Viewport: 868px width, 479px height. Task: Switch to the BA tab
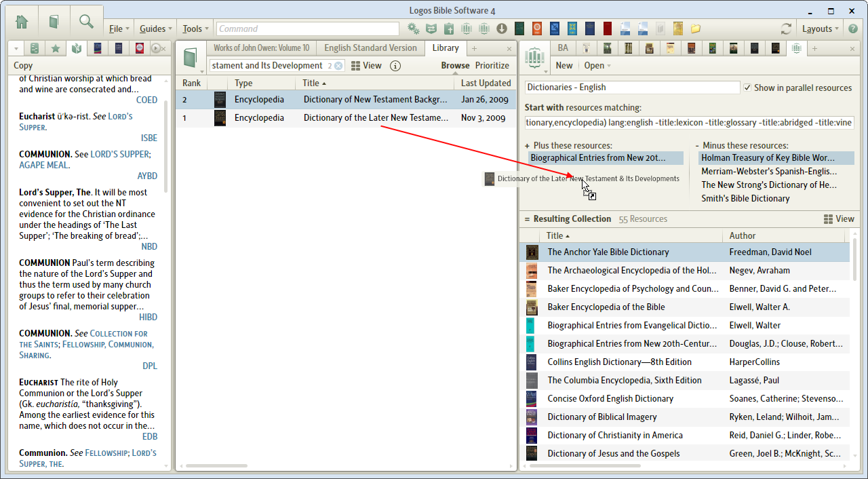[x=563, y=47]
